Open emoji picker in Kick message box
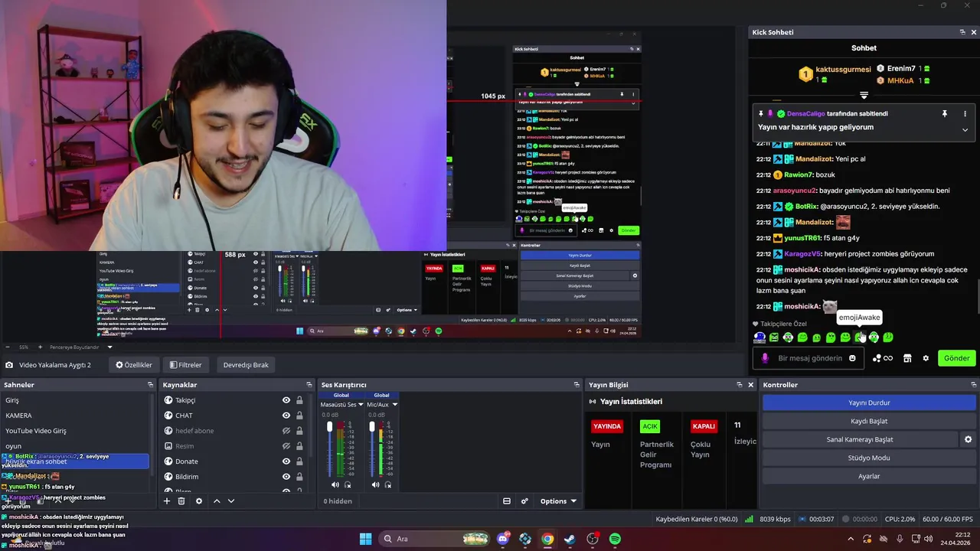This screenshot has height=551, width=980. 852,358
